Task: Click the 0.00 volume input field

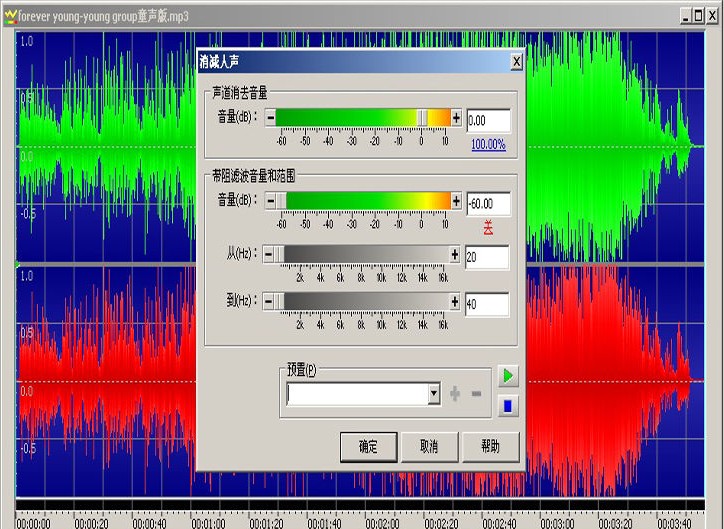Action: pos(489,121)
